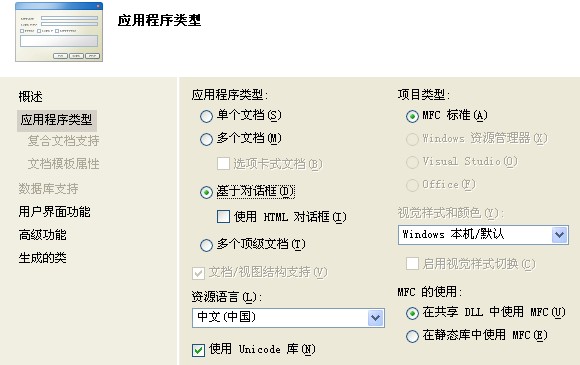Image resolution: width=580 pixels, height=365 pixels.
Task: Choose 在共享 DLL 中使用 MFC
Action: (412, 314)
